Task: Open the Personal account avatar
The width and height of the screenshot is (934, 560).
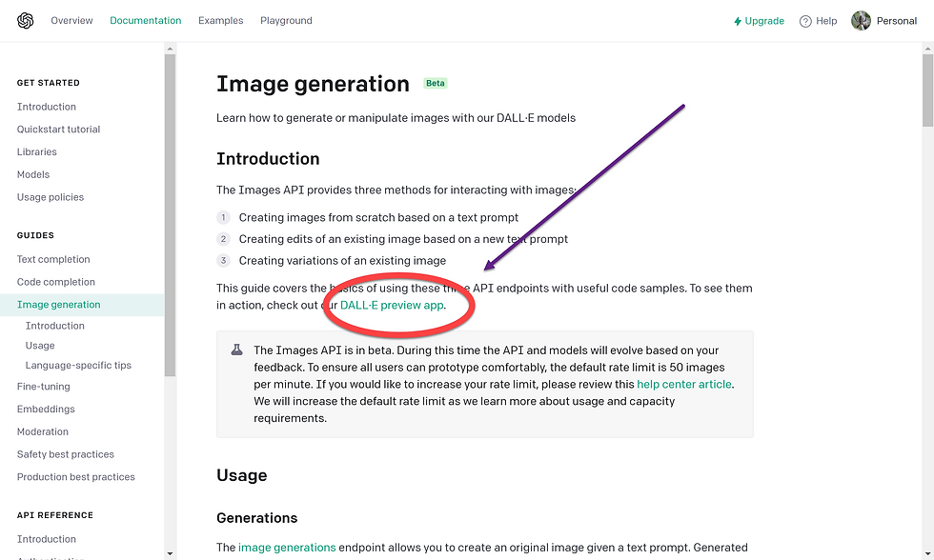Action: pos(861,21)
